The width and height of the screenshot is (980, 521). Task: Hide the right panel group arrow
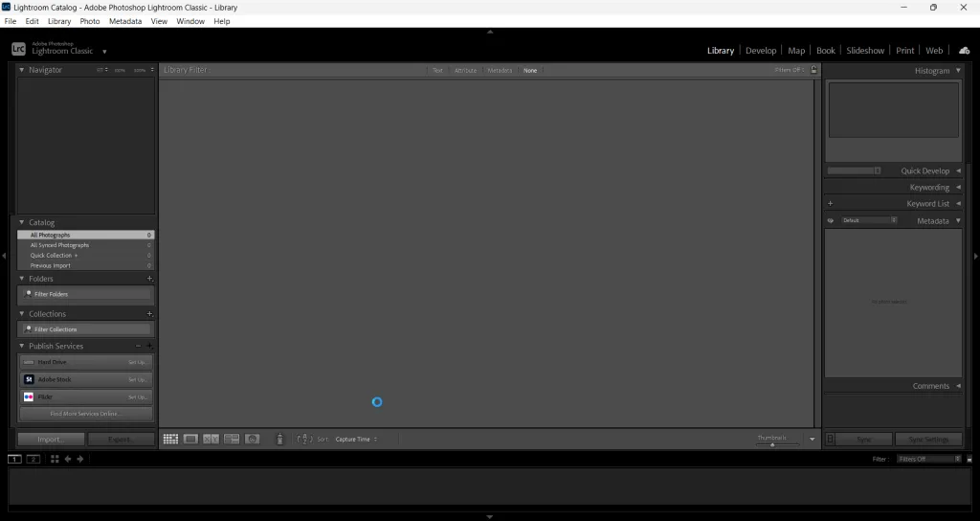coord(975,256)
